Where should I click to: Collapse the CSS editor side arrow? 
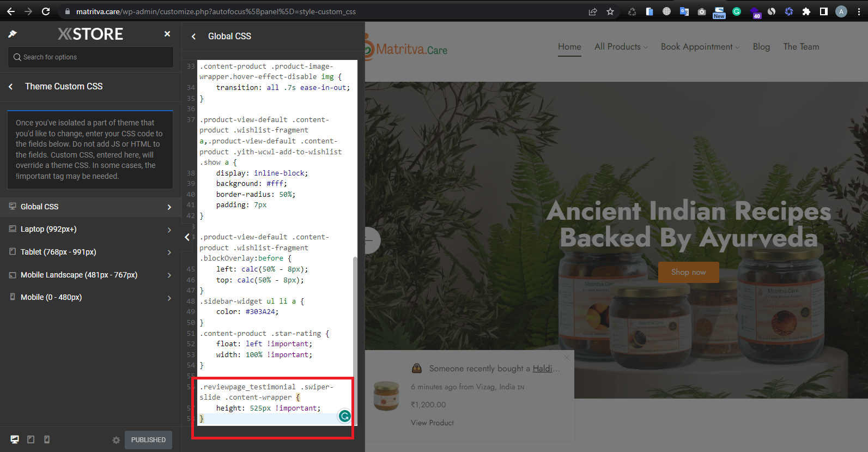(187, 237)
